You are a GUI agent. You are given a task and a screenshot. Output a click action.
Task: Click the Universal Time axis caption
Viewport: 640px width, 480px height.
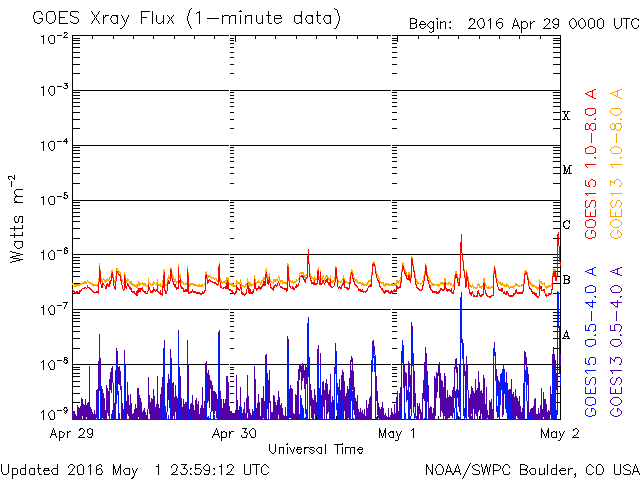(x=316, y=449)
